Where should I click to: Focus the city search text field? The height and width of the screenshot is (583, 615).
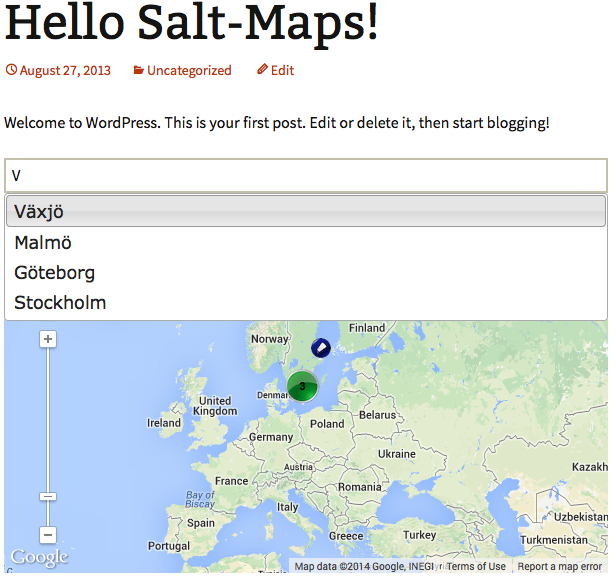[x=306, y=175]
